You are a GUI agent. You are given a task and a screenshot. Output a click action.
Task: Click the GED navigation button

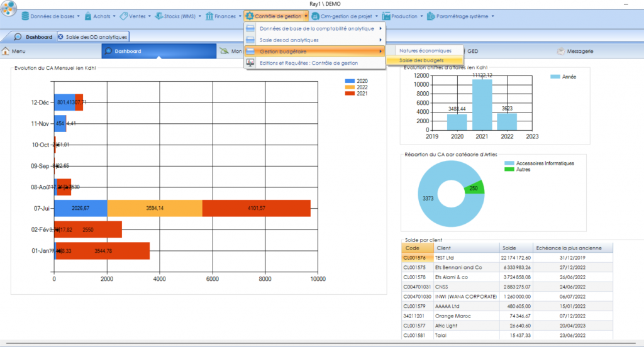[x=473, y=52]
